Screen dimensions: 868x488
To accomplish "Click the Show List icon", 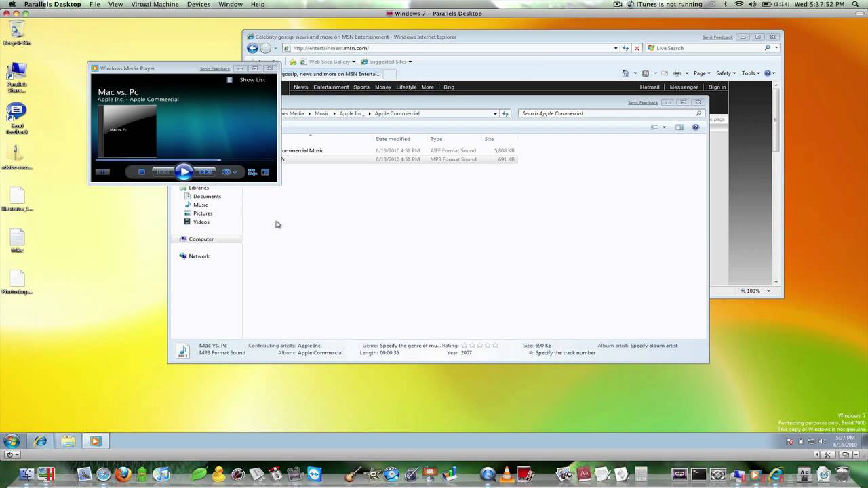I will tap(229, 80).
